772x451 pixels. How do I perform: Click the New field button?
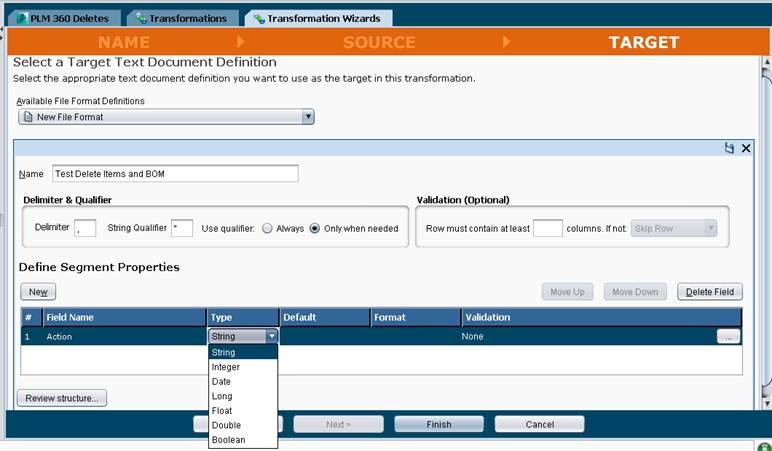pos(38,292)
